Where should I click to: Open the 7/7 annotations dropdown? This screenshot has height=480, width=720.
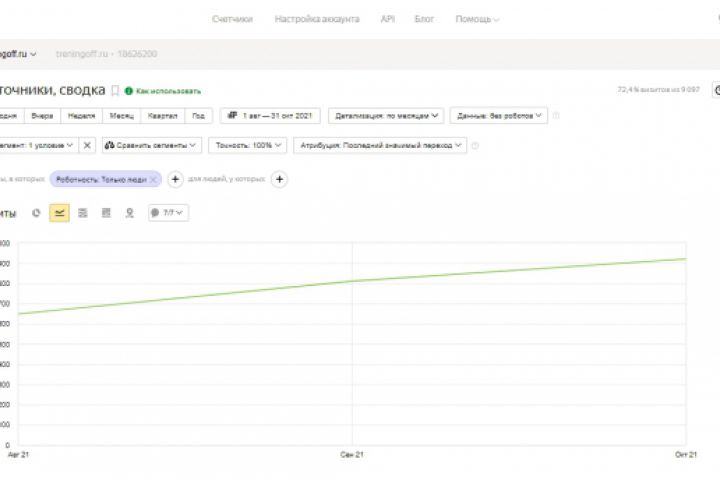[168, 213]
